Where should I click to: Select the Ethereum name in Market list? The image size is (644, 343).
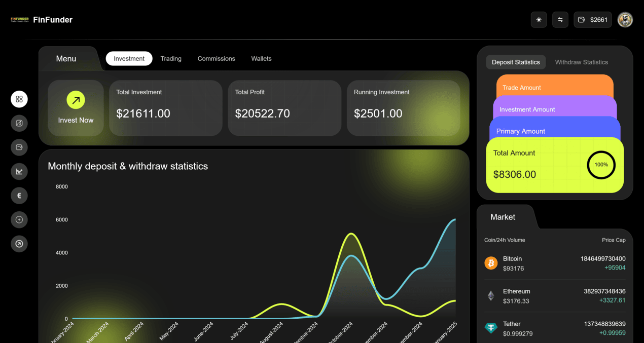pyautogui.click(x=516, y=291)
